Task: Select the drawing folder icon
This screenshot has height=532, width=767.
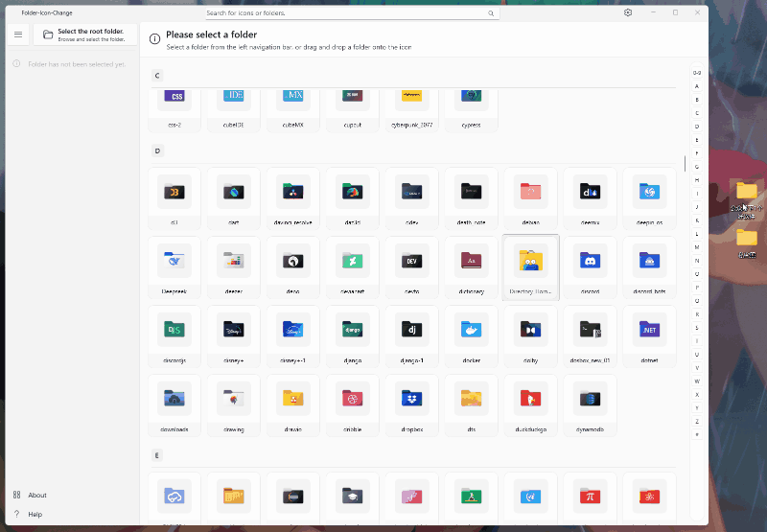Action: point(234,405)
